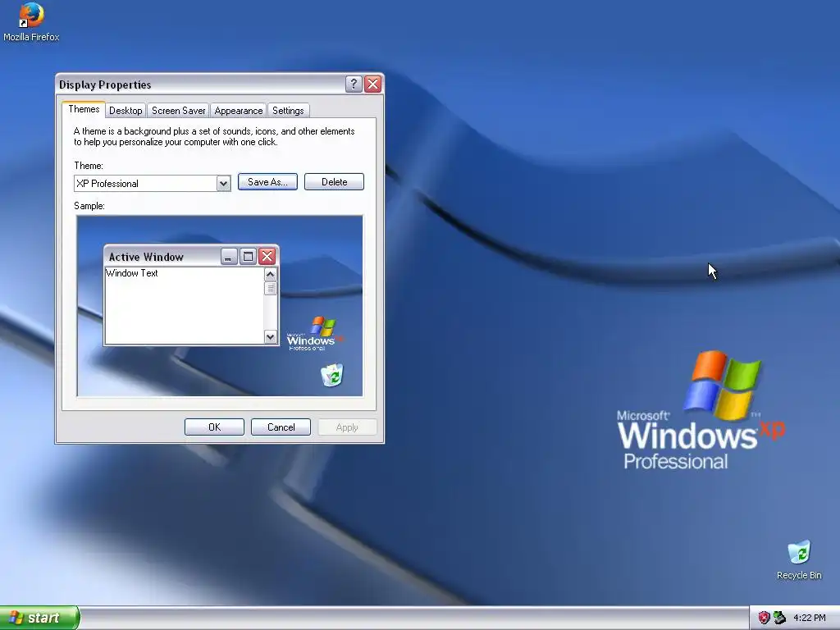The width and height of the screenshot is (840, 630).
Task: Click the sample Active Window maximize icon
Action: pyautogui.click(x=248, y=257)
